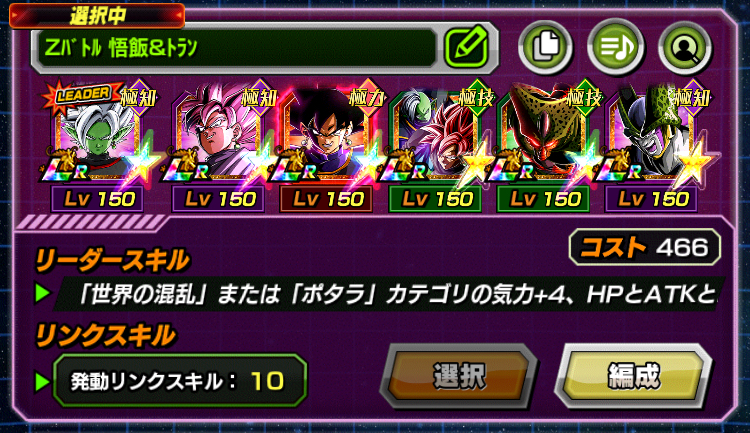Click the コスト 466 cost indicator

coord(644,247)
